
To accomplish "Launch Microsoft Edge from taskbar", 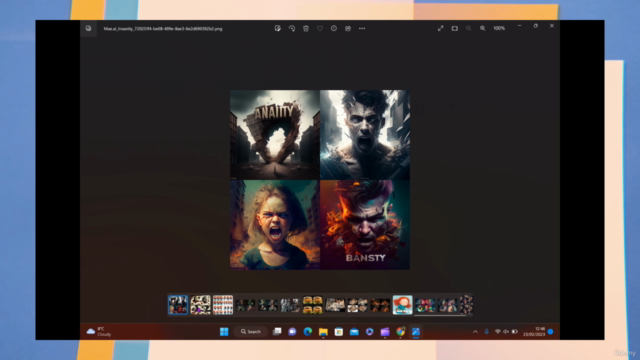I will click(x=308, y=331).
